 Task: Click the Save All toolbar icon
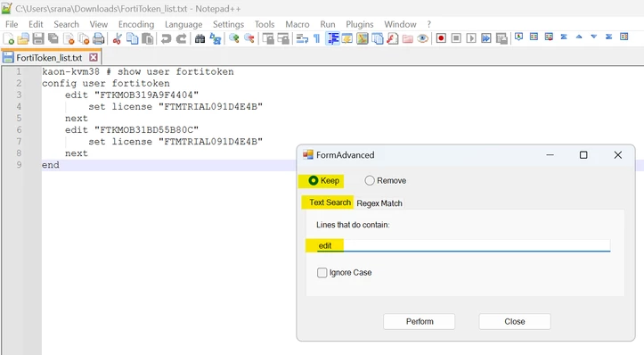(x=53, y=38)
